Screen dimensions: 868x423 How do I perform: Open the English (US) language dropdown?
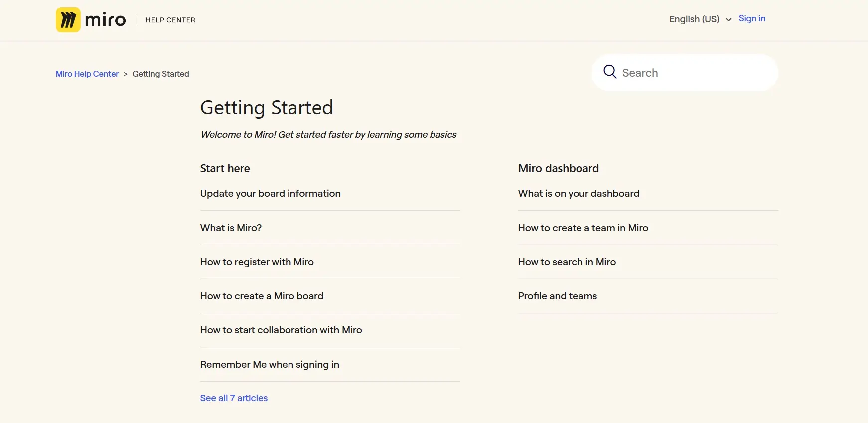point(700,19)
